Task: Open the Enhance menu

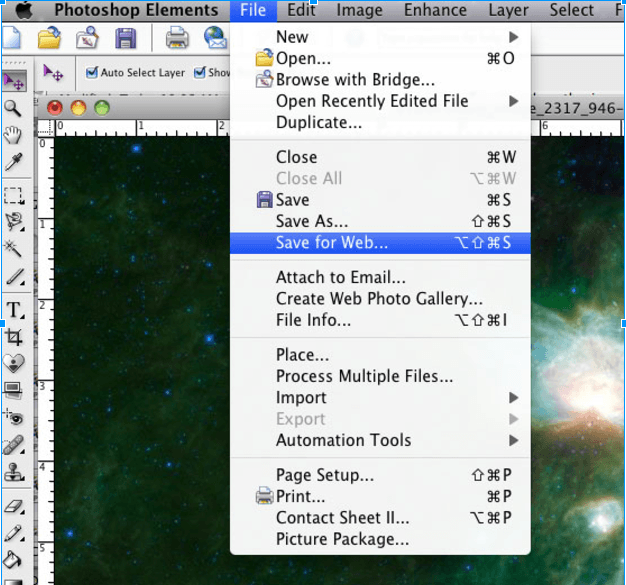Action: click(x=435, y=10)
